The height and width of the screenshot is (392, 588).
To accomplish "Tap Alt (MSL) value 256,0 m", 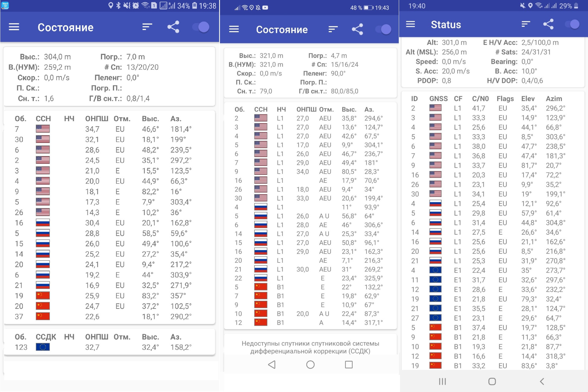I will [x=454, y=52].
